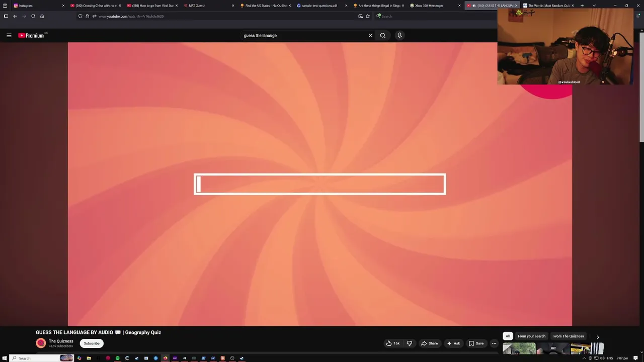Subscribe to The Quizness channel

coord(92,343)
